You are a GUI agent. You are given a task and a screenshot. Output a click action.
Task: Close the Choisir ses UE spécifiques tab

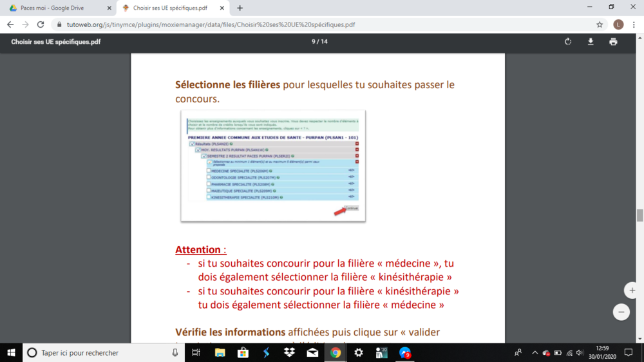tap(222, 8)
